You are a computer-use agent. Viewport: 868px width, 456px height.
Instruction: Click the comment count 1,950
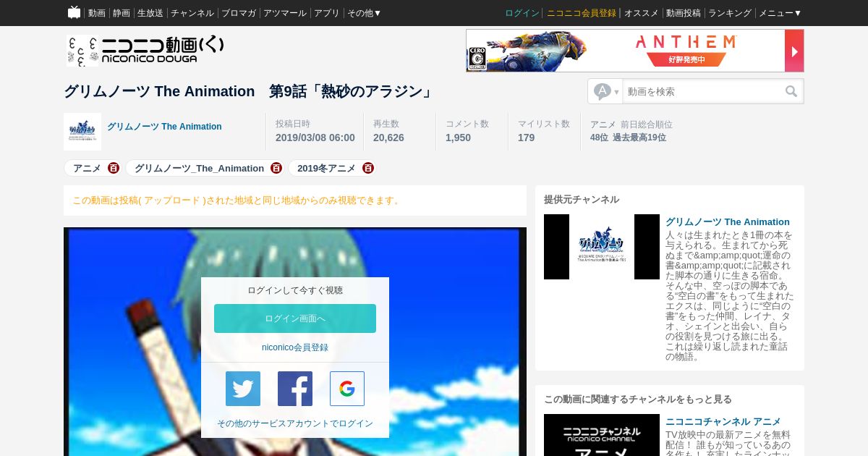[458, 138]
